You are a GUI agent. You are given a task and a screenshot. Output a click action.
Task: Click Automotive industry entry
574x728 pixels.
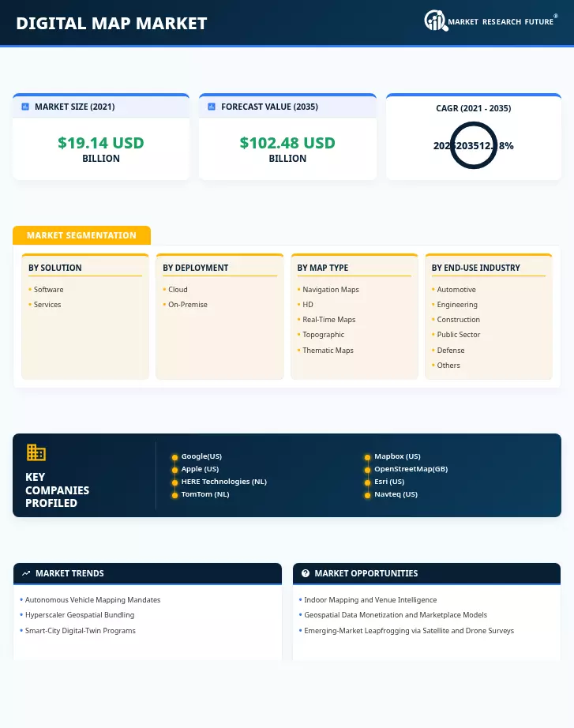[x=456, y=290]
